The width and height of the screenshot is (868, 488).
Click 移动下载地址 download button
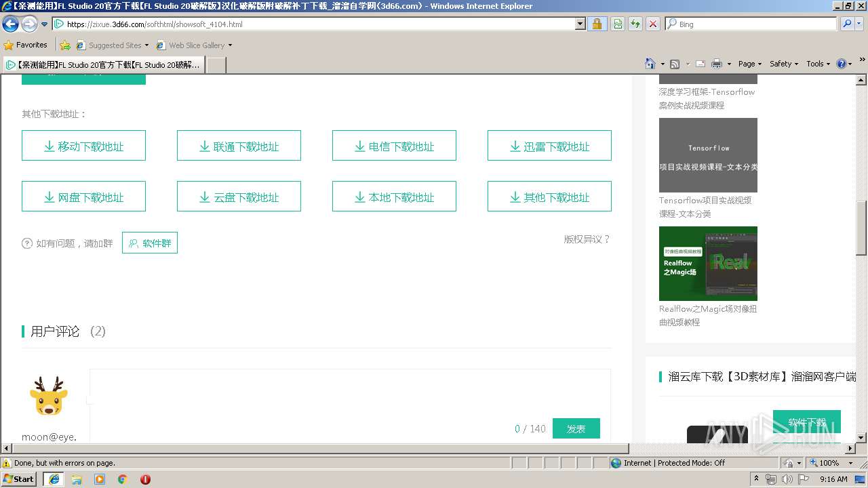(83, 146)
